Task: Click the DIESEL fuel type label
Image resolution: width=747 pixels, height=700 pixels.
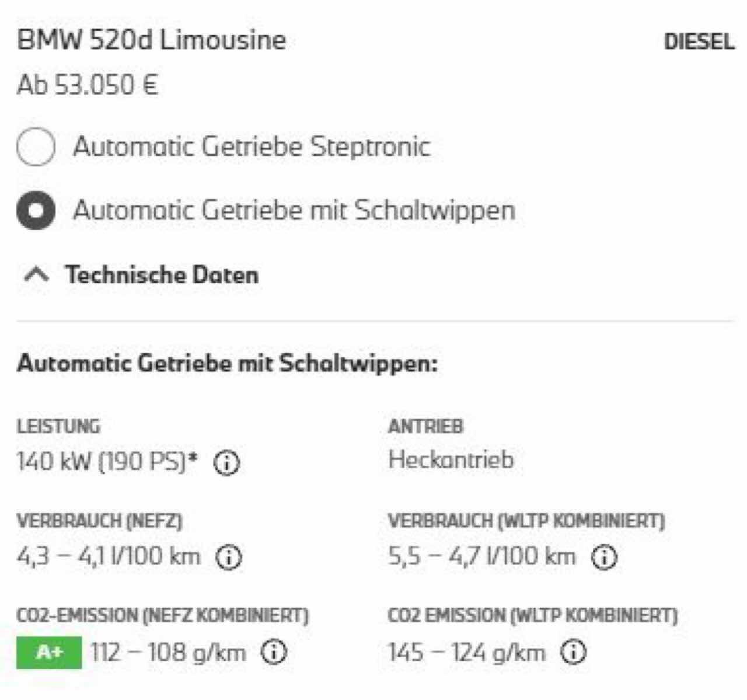Action: point(699,41)
